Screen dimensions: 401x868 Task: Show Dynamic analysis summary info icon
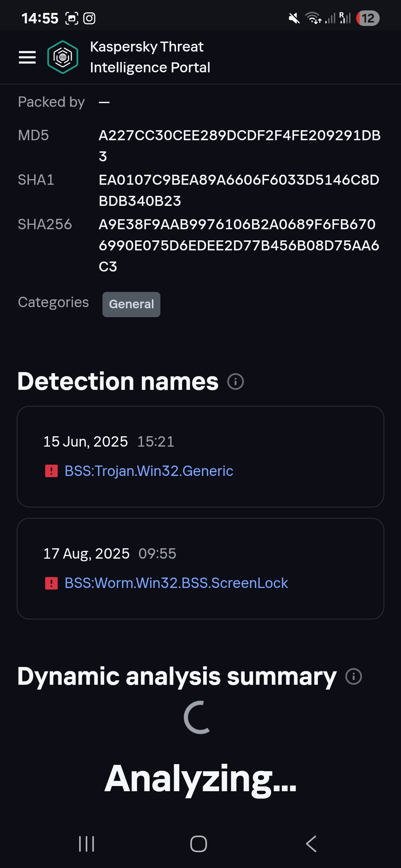[x=353, y=676]
